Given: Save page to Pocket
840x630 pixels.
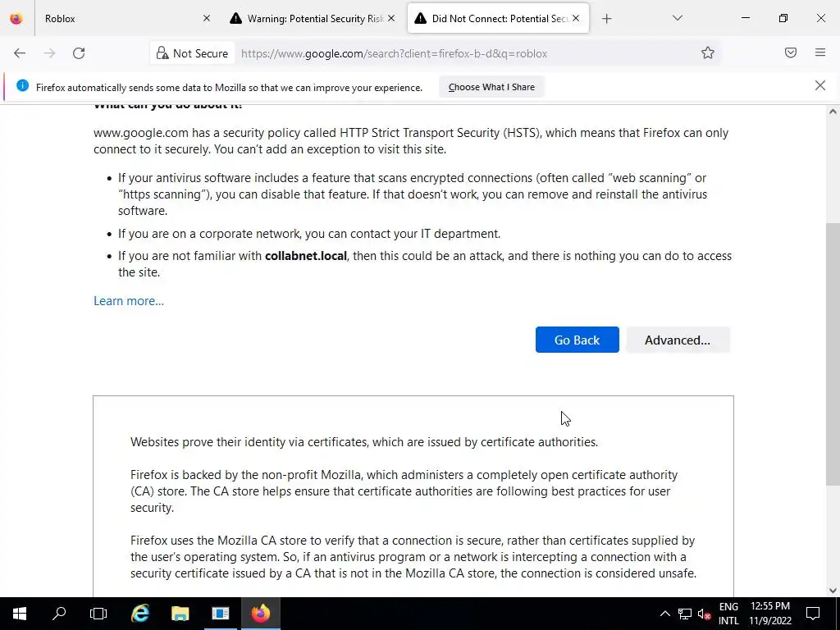Looking at the screenshot, I should (x=791, y=52).
